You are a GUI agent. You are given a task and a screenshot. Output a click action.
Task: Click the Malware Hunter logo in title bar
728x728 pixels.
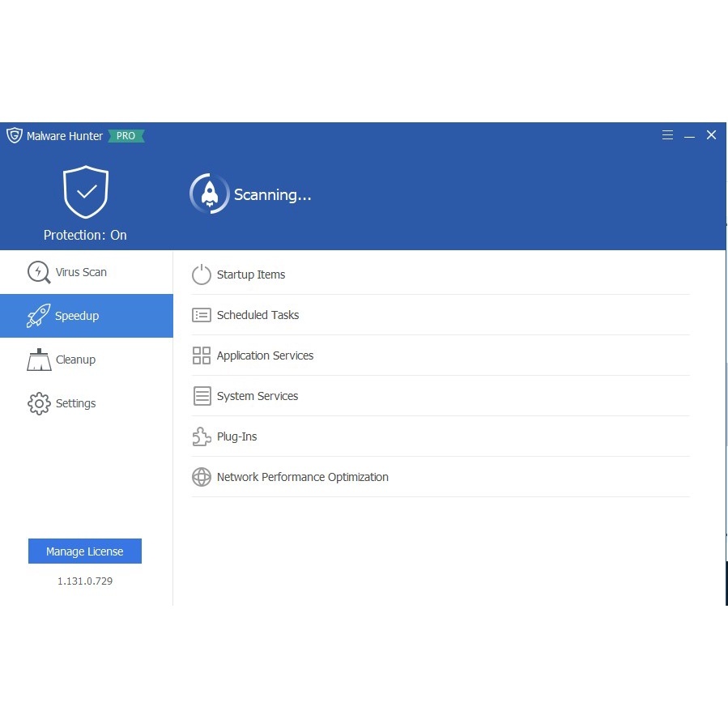pyautogui.click(x=15, y=135)
